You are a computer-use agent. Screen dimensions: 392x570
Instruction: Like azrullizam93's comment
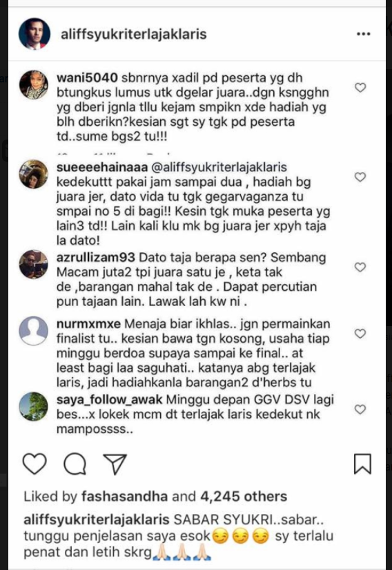coord(360,267)
